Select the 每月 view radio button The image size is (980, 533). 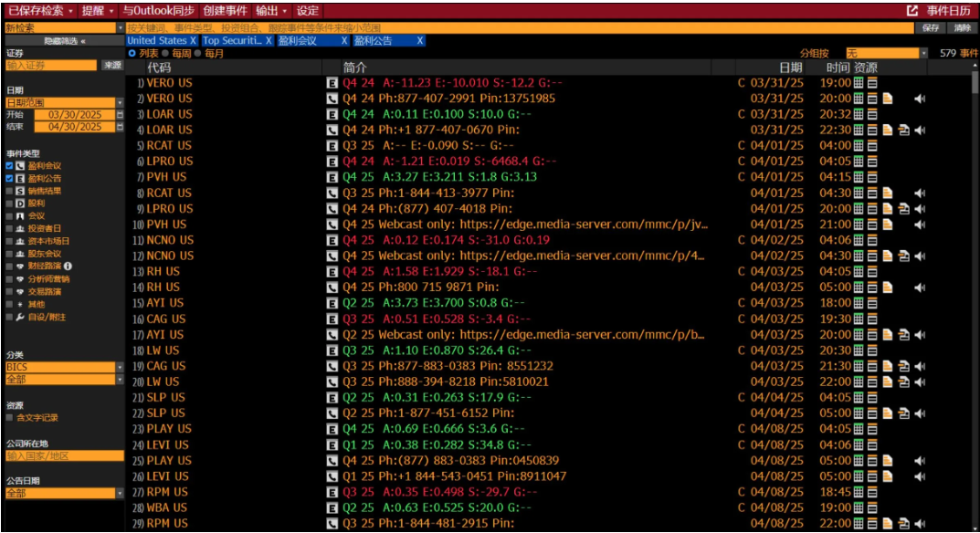point(197,54)
